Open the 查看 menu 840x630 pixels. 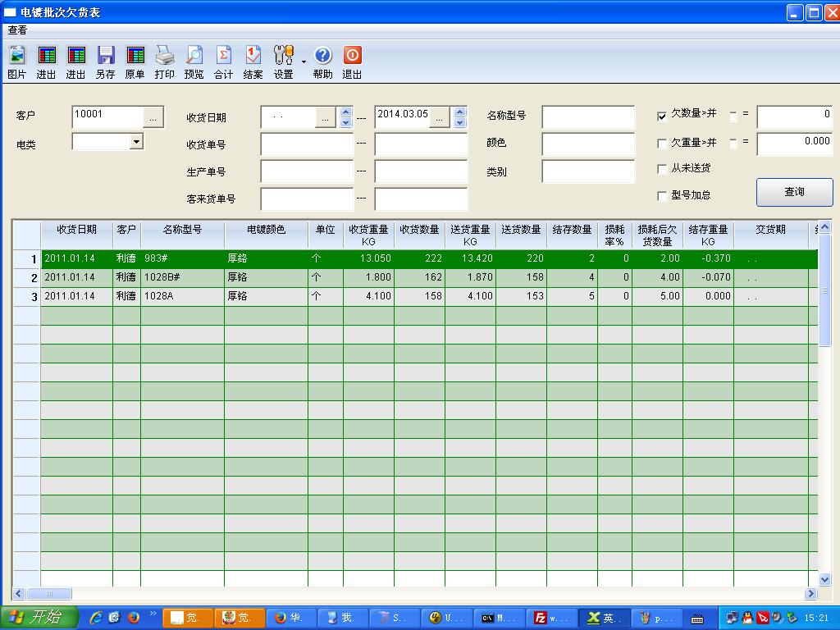[x=17, y=30]
